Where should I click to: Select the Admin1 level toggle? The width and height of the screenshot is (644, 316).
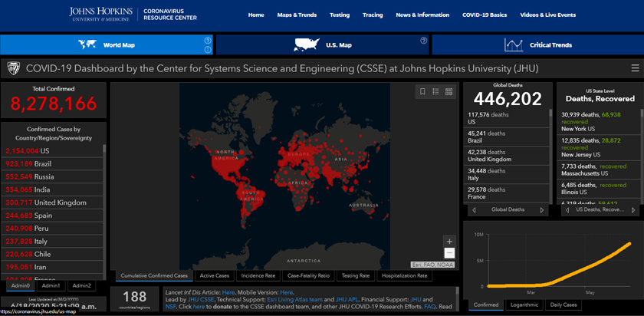[x=51, y=285]
